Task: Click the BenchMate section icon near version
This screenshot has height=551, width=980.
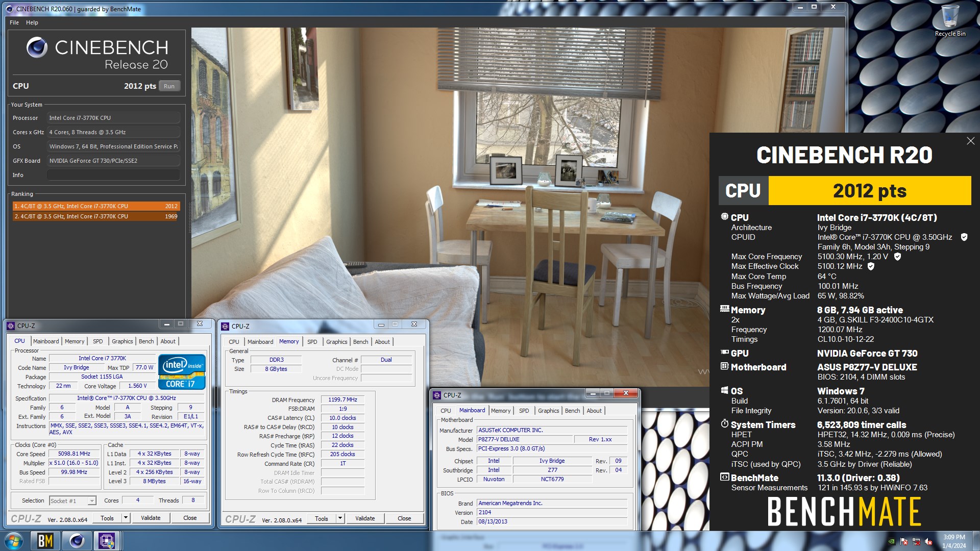Action: pos(724,477)
